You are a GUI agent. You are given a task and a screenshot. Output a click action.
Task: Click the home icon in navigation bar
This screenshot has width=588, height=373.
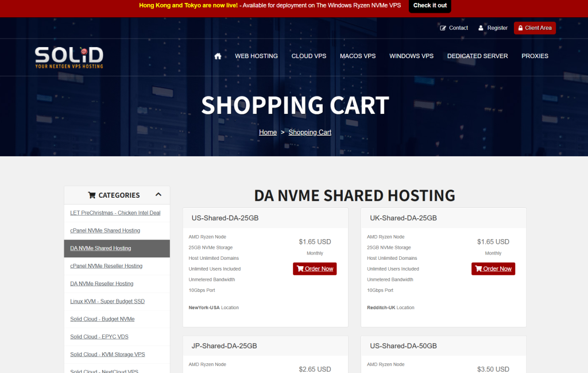coord(218,56)
